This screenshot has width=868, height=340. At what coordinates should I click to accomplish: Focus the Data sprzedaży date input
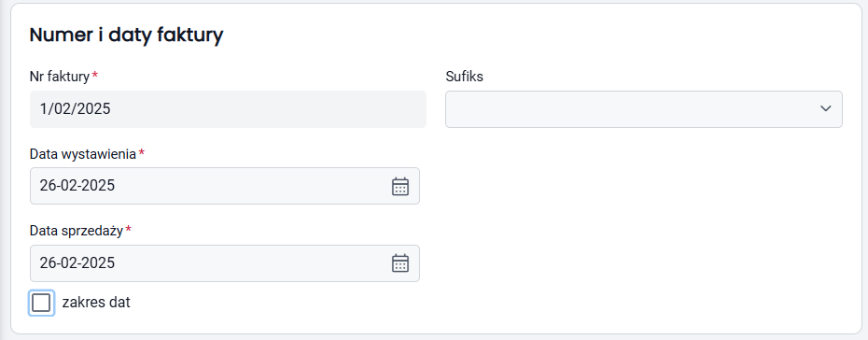point(225,263)
